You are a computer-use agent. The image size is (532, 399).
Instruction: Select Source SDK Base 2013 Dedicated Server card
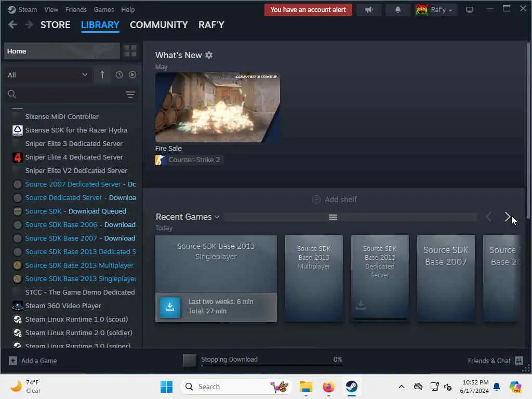380,278
